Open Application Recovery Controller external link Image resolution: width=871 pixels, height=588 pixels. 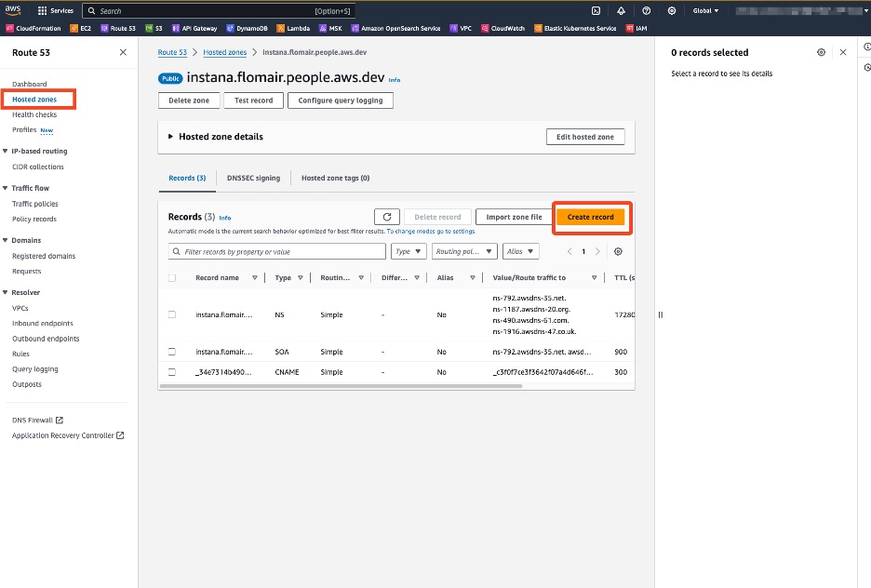point(68,435)
